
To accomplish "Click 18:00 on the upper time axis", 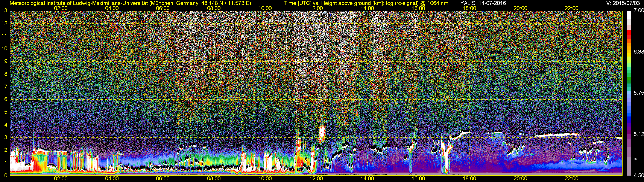I will 469,8.
